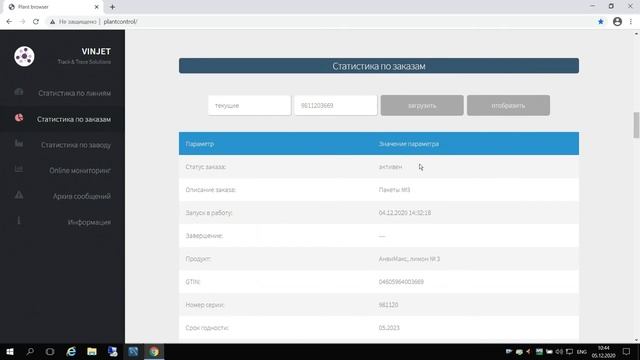The width and height of the screenshot is (640, 360).
Task: Click the отобразить button
Action: tap(508, 105)
